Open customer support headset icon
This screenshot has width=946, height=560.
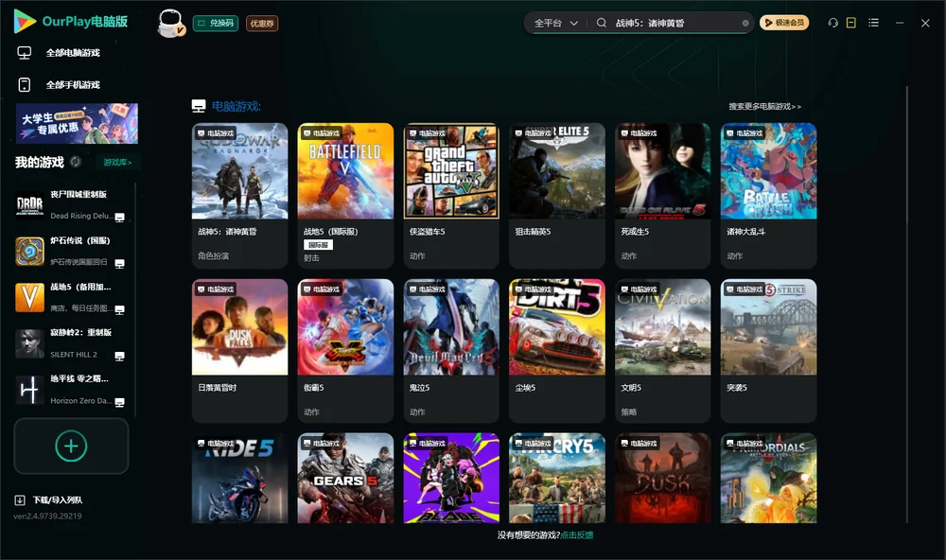(833, 23)
